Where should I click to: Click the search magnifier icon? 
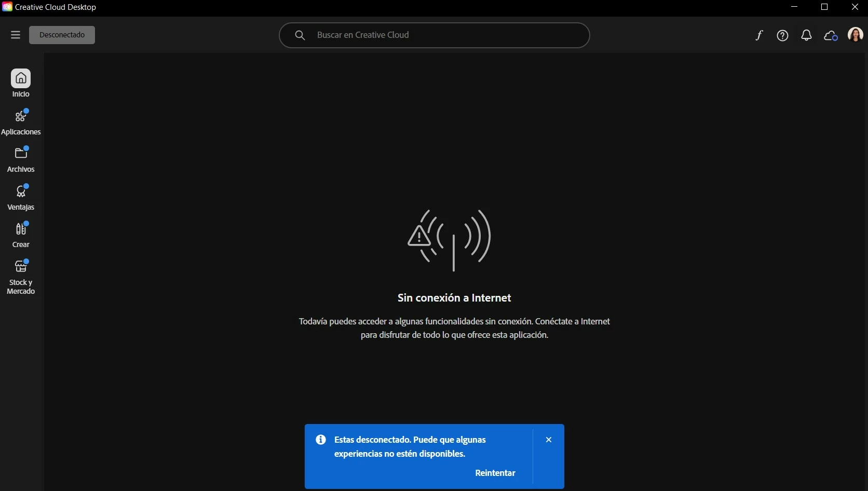click(x=300, y=35)
